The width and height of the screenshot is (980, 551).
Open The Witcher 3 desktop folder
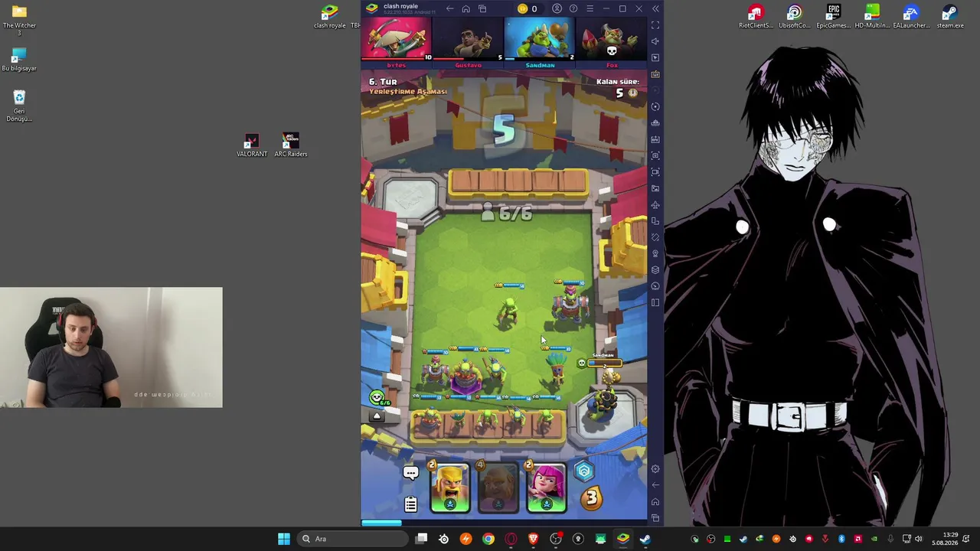(19, 21)
